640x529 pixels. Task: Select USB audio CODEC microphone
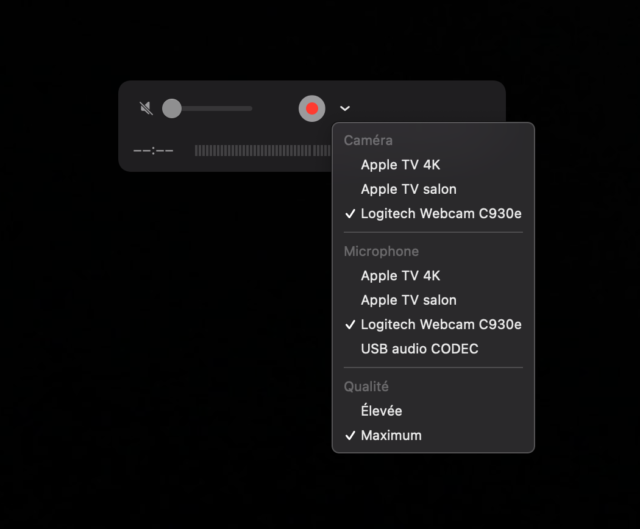tap(433, 349)
